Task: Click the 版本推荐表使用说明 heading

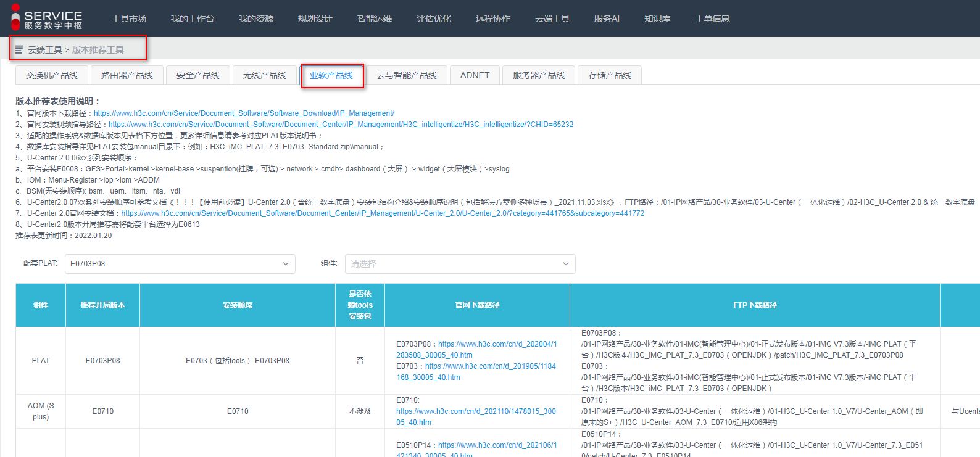Action: (58, 101)
